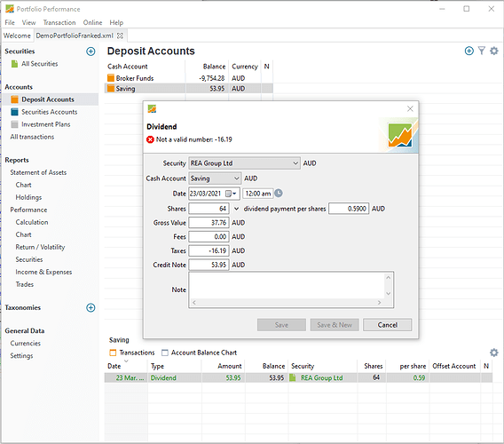Click the add account plus icon at top right
504x444 pixels.
click(x=469, y=51)
